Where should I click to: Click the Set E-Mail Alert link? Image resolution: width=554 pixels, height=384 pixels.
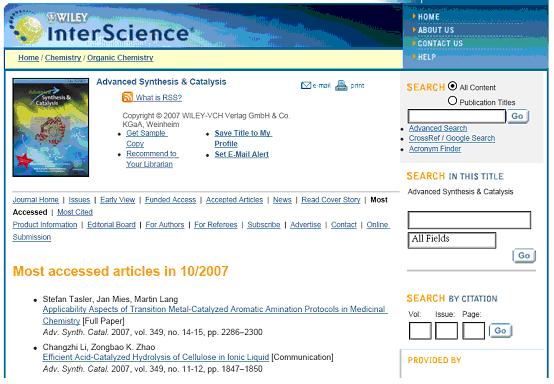point(242,154)
